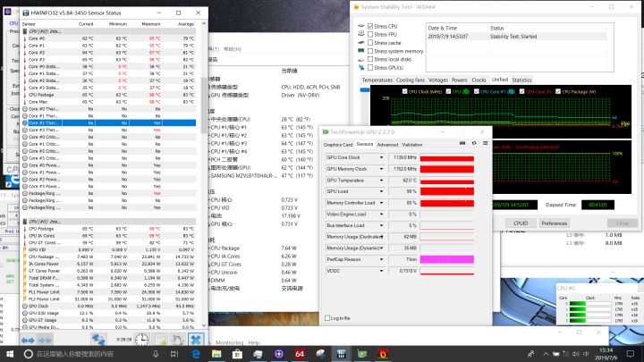
Task: Enable Stress system memory checkbox
Action: tap(370, 51)
